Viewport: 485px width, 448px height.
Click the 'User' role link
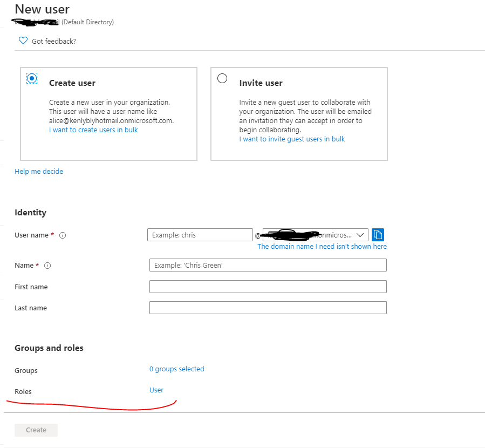point(156,390)
